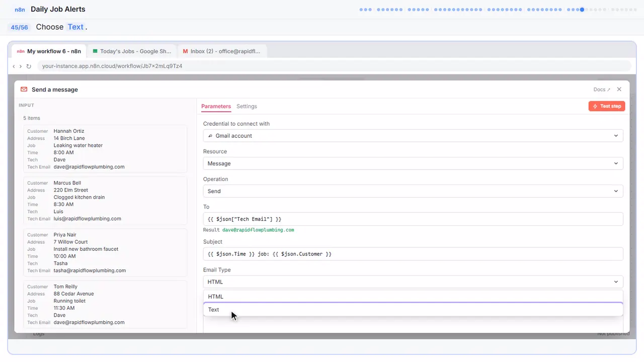The height and width of the screenshot is (362, 644).
Task: Click the address '7 Willow Court'
Action: tap(71, 242)
